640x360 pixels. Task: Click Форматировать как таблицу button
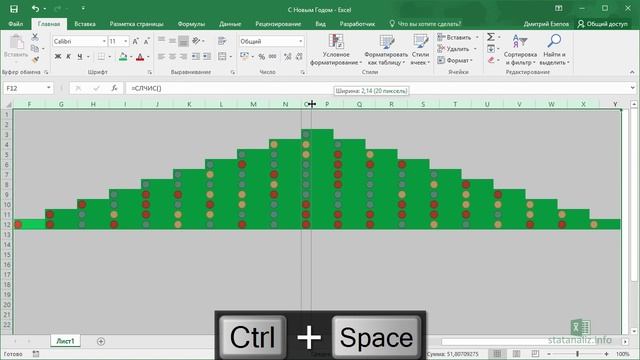coord(386,49)
